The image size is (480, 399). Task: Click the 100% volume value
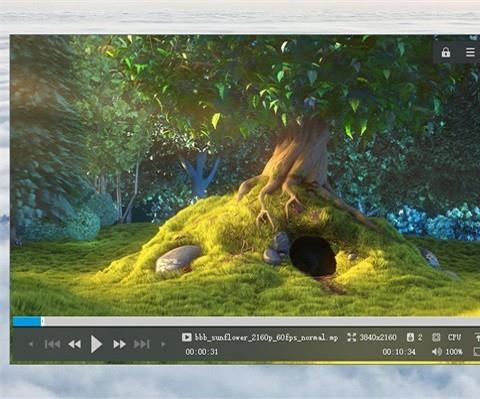point(454,352)
